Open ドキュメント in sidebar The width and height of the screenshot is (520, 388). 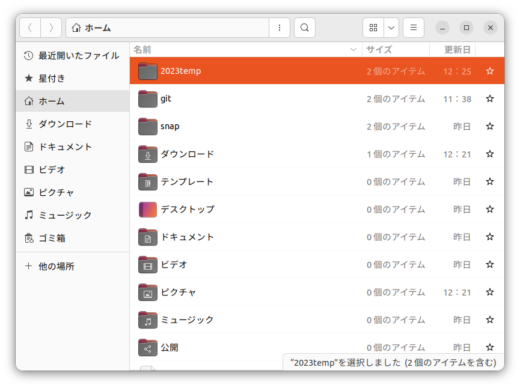(x=73, y=147)
